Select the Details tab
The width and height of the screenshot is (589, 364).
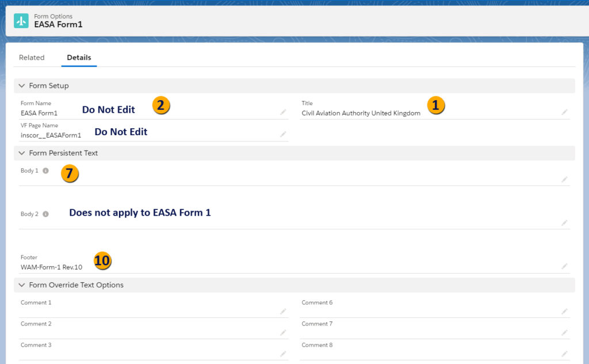coord(79,58)
